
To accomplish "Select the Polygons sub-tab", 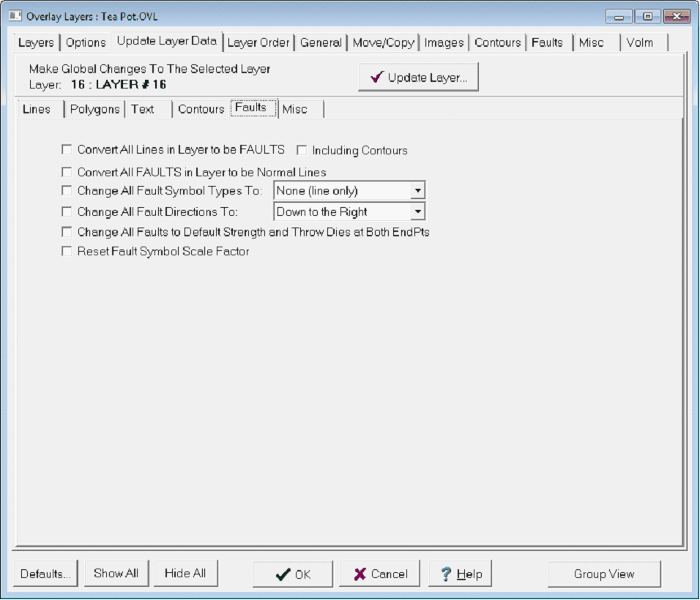I will pos(94,109).
